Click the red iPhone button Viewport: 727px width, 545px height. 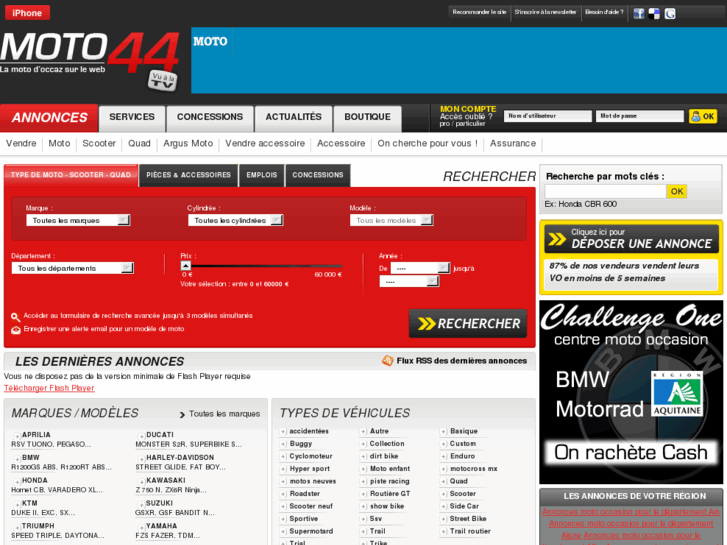(27, 13)
